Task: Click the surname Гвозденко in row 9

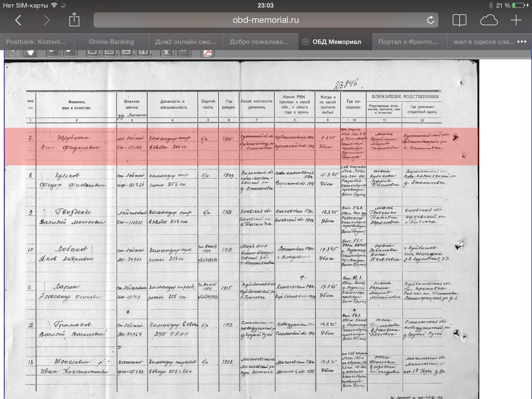Action: coord(73,212)
